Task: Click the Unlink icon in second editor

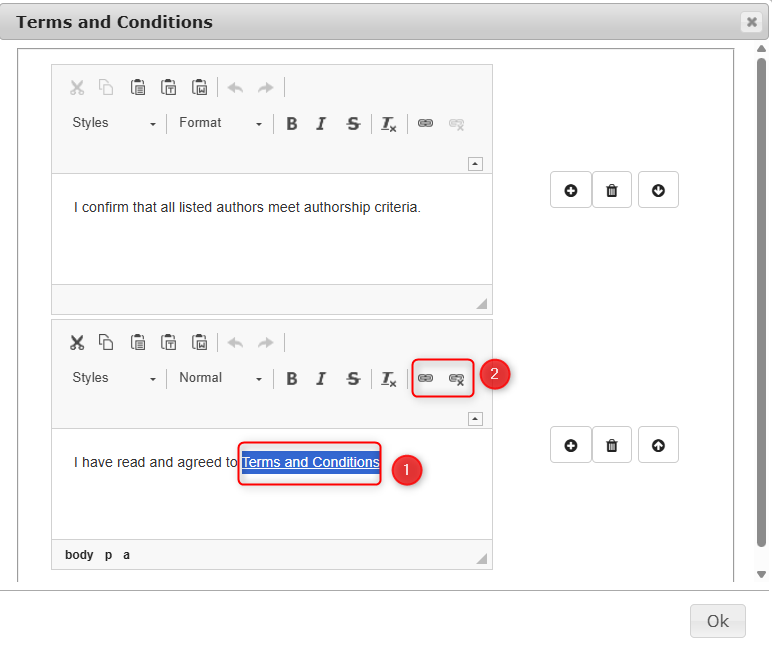Action: pos(456,379)
